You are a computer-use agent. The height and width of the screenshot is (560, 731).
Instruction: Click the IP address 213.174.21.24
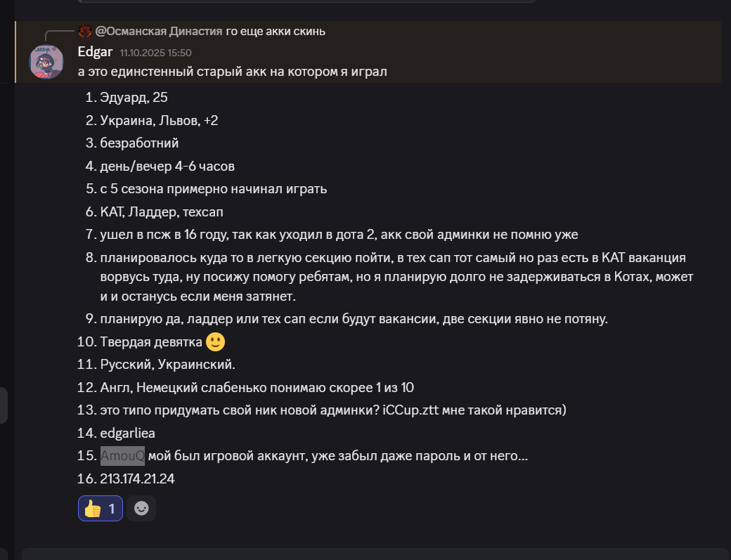(138, 479)
